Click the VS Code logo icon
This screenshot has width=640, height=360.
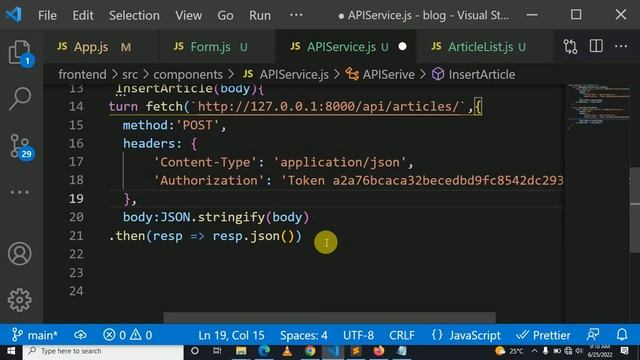pyautogui.click(x=14, y=15)
